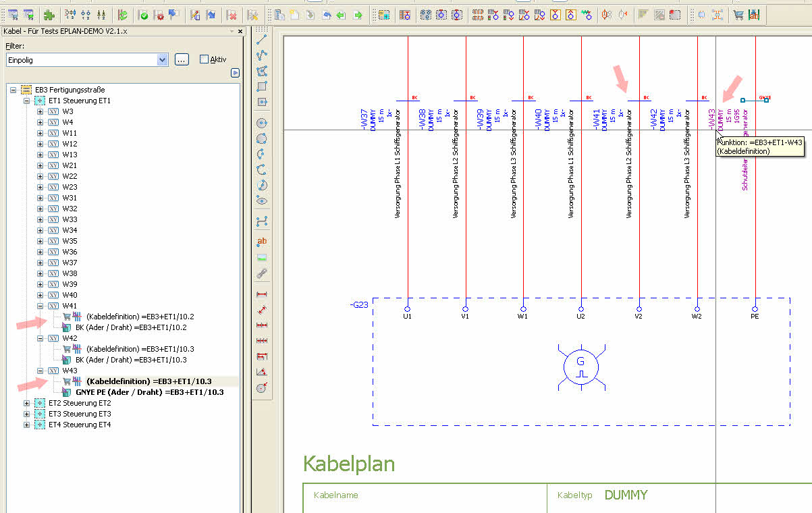The image size is (812, 513).
Task: Collapse the W42 cable node
Action: [40, 338]
